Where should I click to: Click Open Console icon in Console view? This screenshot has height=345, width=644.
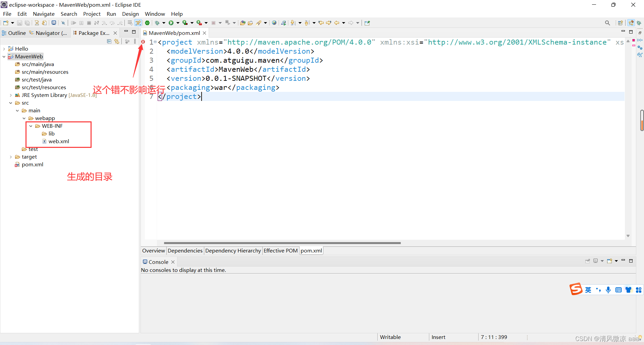coord(609,261)
